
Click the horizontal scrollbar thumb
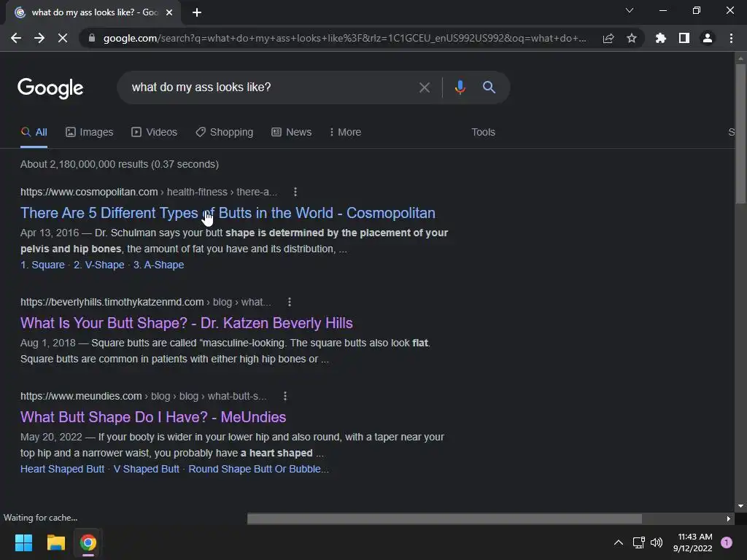pos(444,518)
